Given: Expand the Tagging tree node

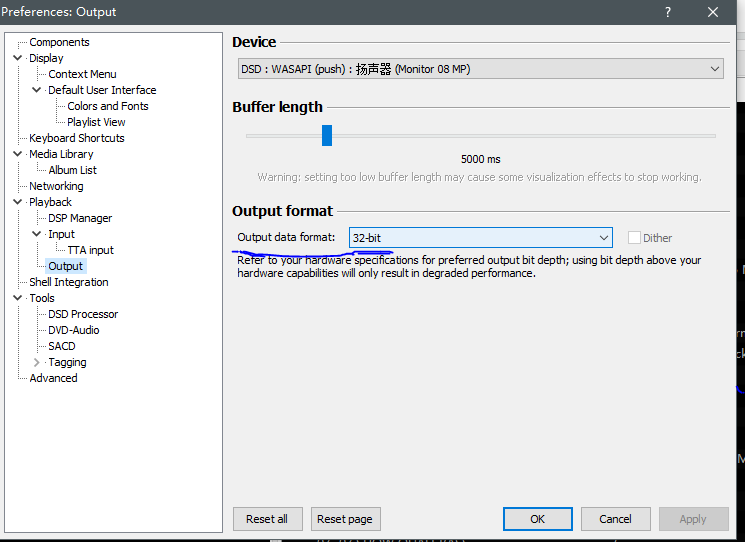Looking at the screenshot, I should [37, 362].
